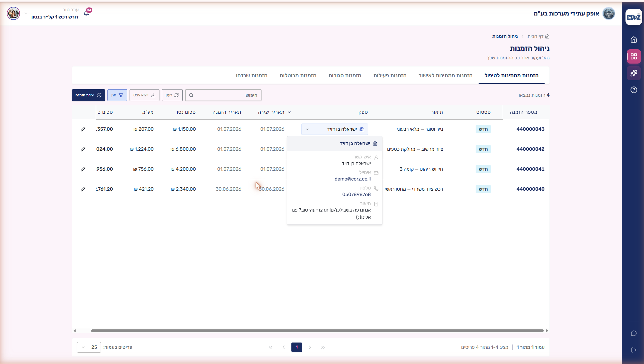Click email demo@corz.co.il link

click(x=353, y=179)
